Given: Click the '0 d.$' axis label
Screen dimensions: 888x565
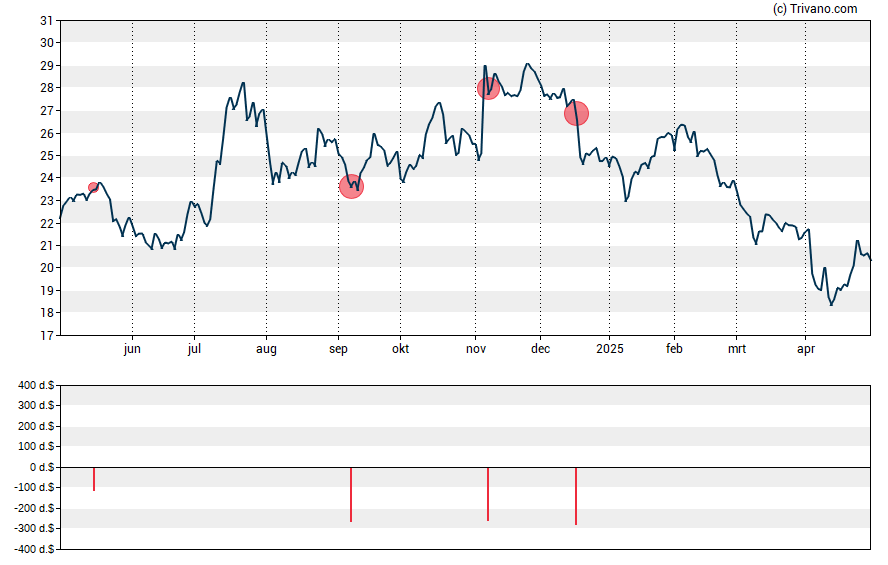Looking at the screenshot, I should [x=42, y=467].
